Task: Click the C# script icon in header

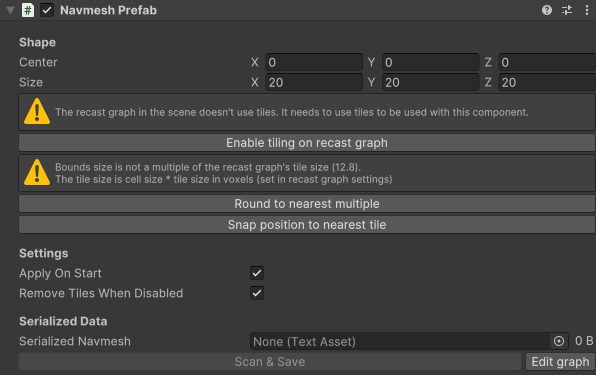Action: tap(28, 10)
